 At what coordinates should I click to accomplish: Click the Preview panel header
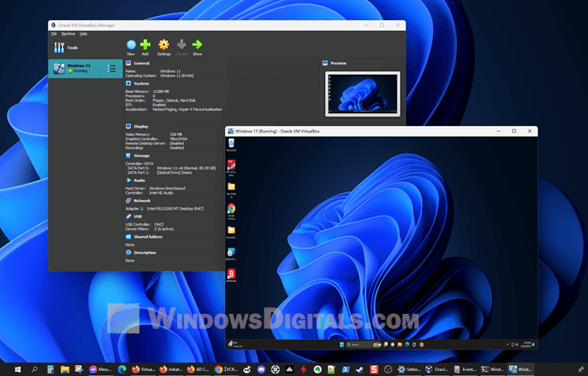339,63
